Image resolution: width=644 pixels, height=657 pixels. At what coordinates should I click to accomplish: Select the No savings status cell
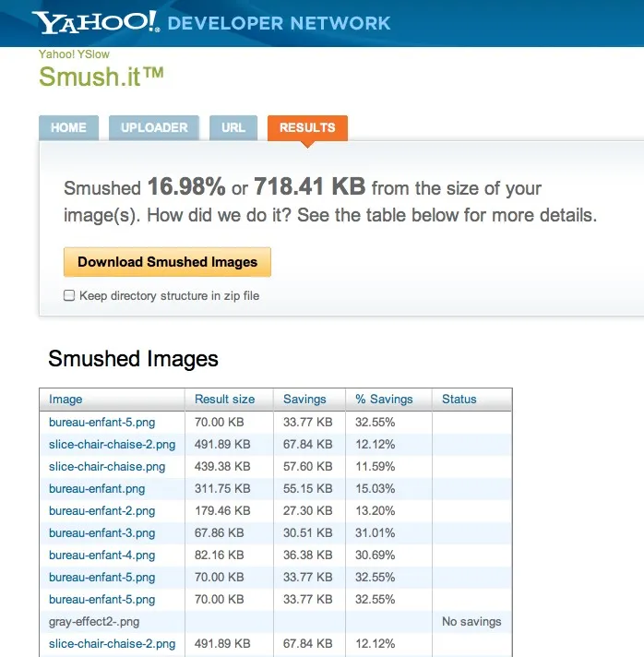[x=471, y=621]
